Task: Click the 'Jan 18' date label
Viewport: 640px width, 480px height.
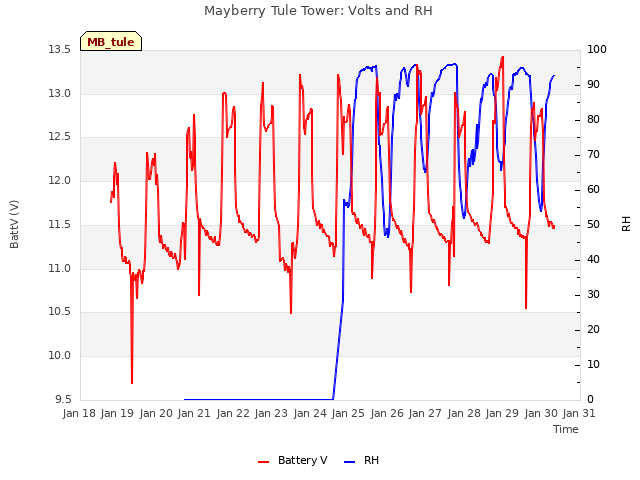Action: 79,413
